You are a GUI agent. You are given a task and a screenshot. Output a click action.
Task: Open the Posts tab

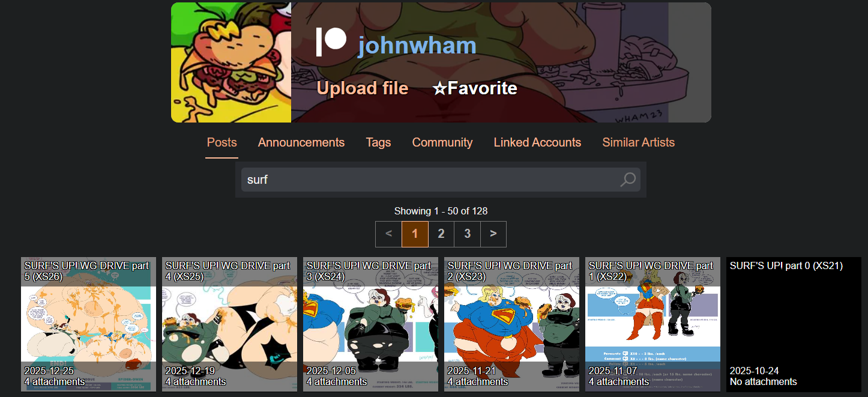[222, 142]
